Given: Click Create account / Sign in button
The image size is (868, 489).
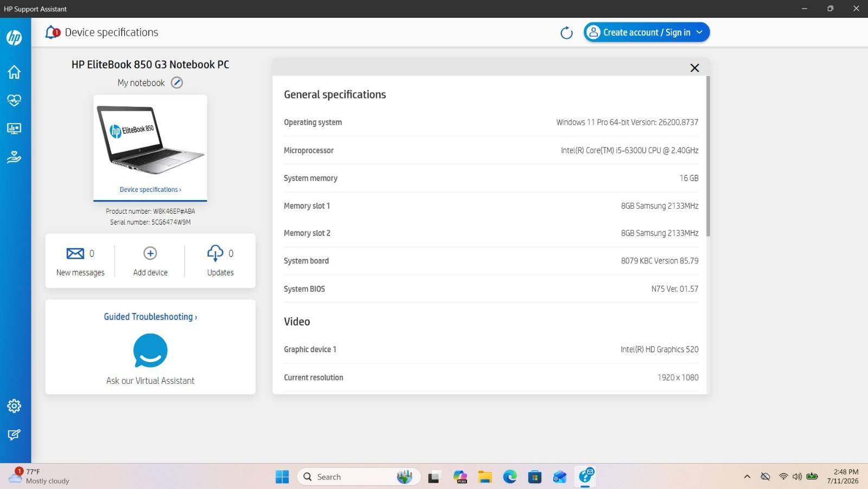Looking at the screenshot, I should click(x=647, y=33).
